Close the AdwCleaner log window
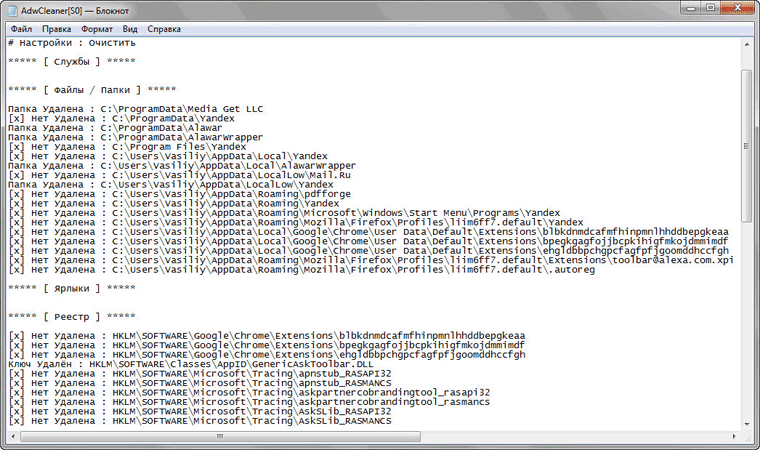Image resolution: width=760 pixels, height=450 pixels. tap(737, 8)
